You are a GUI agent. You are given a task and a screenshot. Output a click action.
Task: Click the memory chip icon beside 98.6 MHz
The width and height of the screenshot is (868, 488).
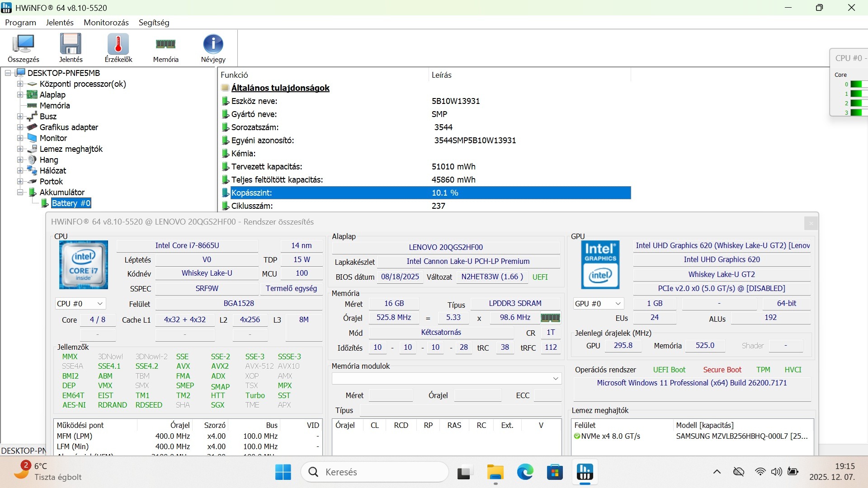[550, 318]
